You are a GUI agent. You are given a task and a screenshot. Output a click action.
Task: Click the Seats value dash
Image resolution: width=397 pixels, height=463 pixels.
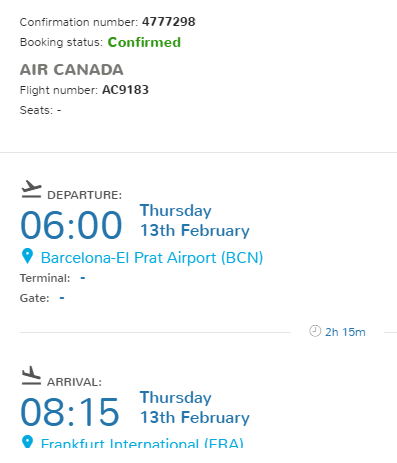tap(59, 110)
